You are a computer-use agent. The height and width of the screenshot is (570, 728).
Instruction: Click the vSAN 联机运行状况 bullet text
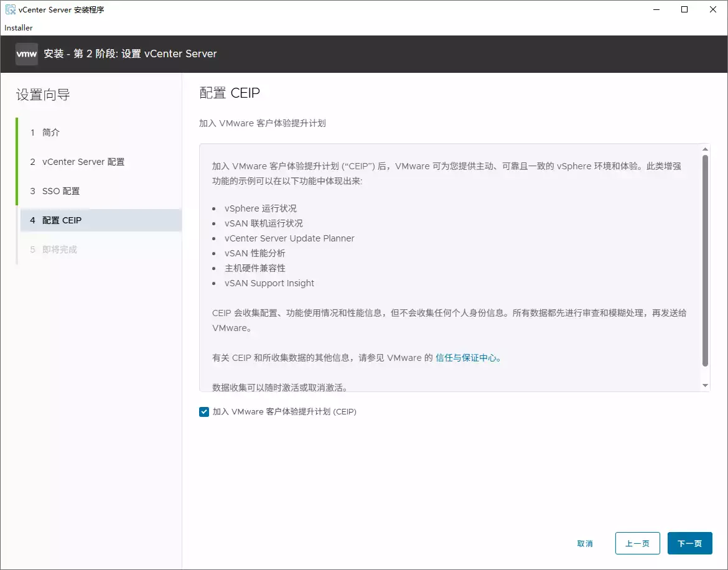point(264,223)
